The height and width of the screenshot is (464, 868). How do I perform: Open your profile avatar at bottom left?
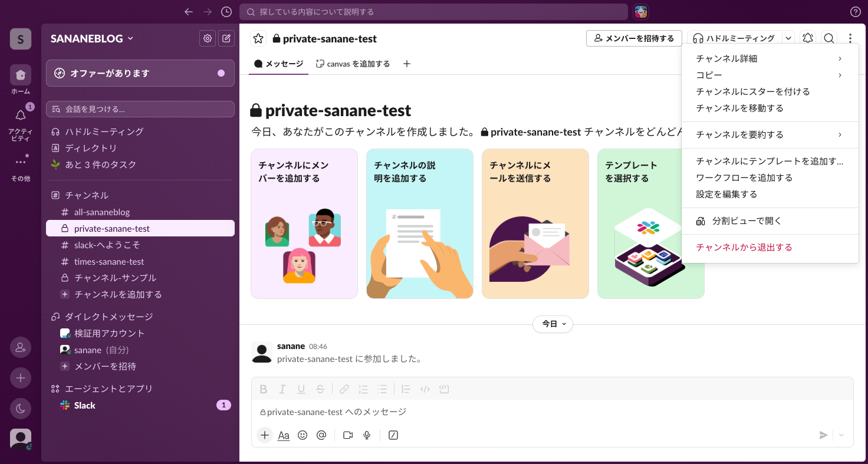[21, 439]
